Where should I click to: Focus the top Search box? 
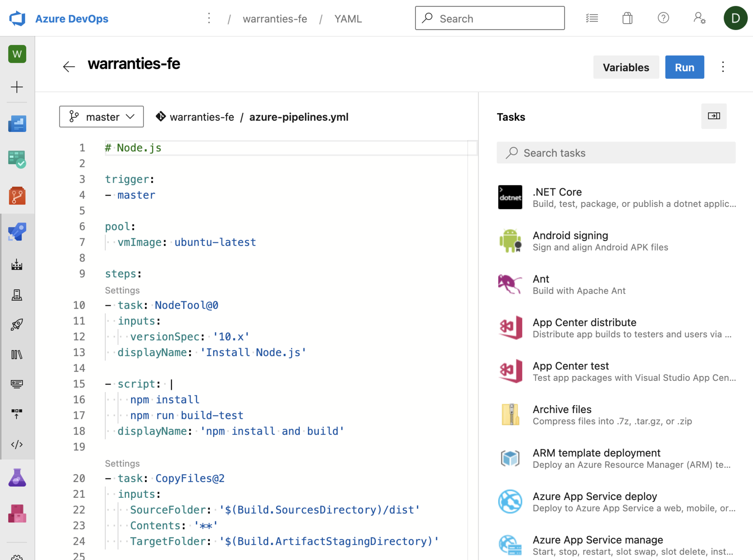coord(490,18)
